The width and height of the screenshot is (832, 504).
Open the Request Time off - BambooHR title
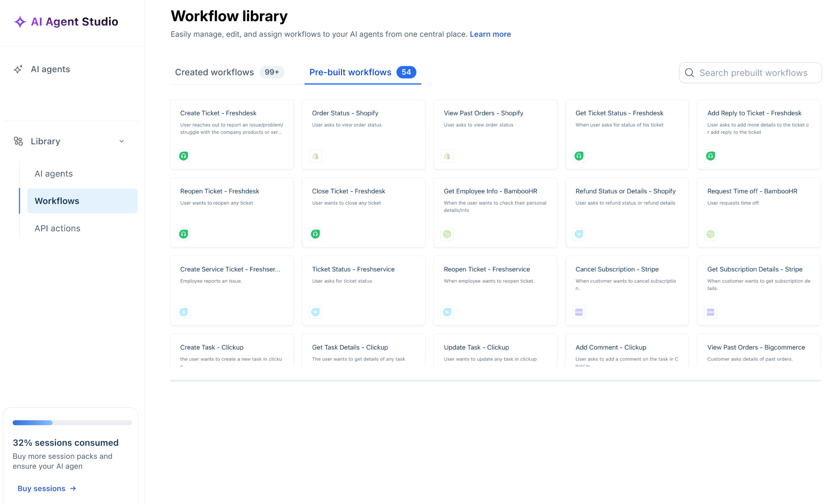pos(752,191)
